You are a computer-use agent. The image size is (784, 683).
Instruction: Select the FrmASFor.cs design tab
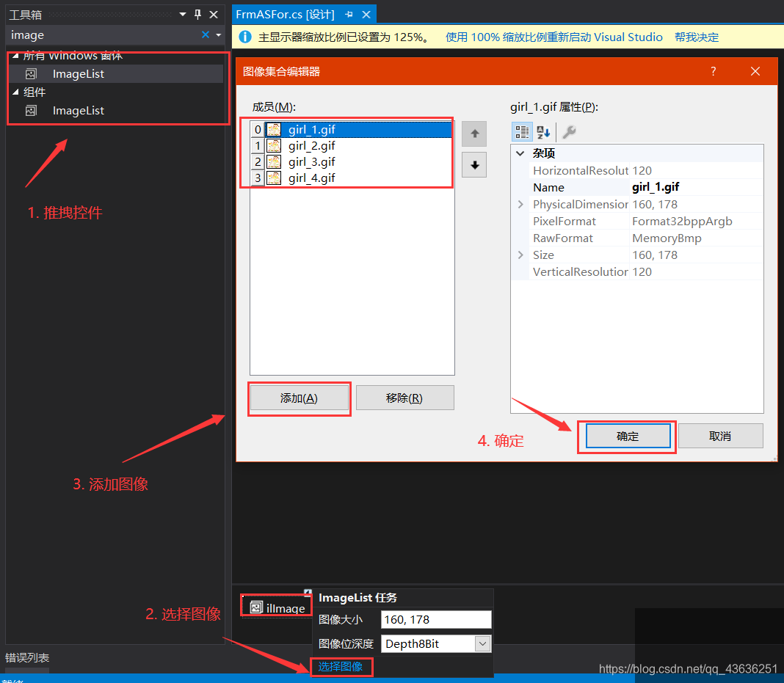[285, 15]
